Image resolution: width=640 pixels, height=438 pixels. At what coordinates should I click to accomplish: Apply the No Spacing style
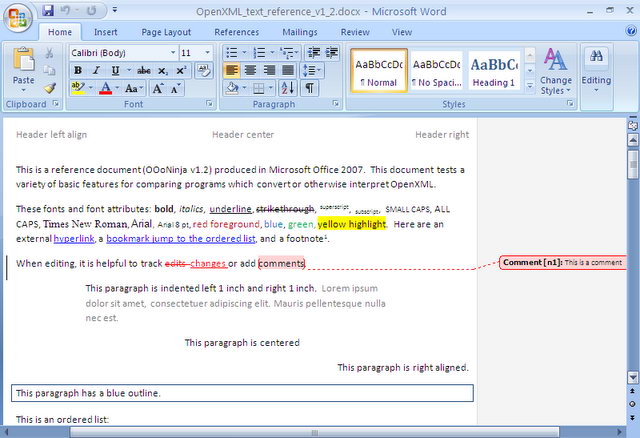tap(436, 71)
